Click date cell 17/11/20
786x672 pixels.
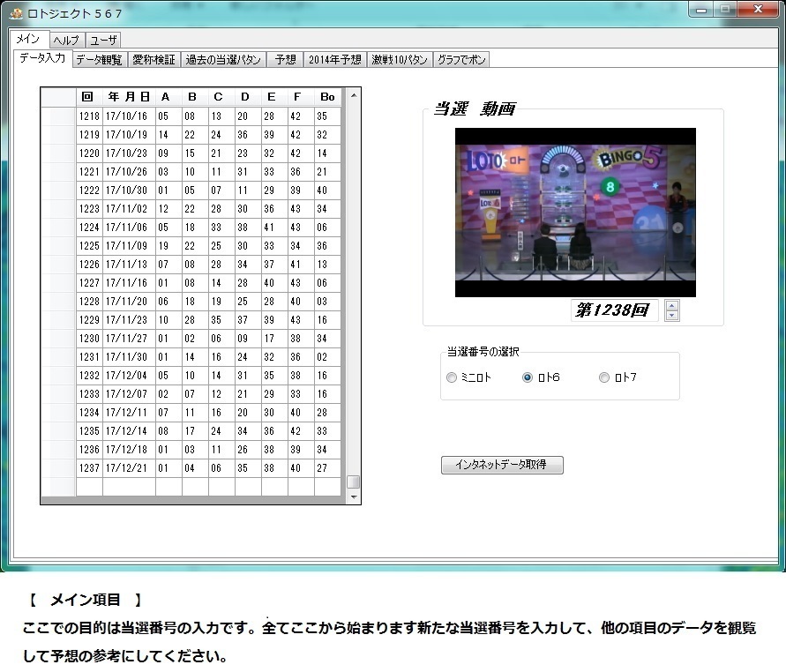pyautogui.click(x=129, y=302)
